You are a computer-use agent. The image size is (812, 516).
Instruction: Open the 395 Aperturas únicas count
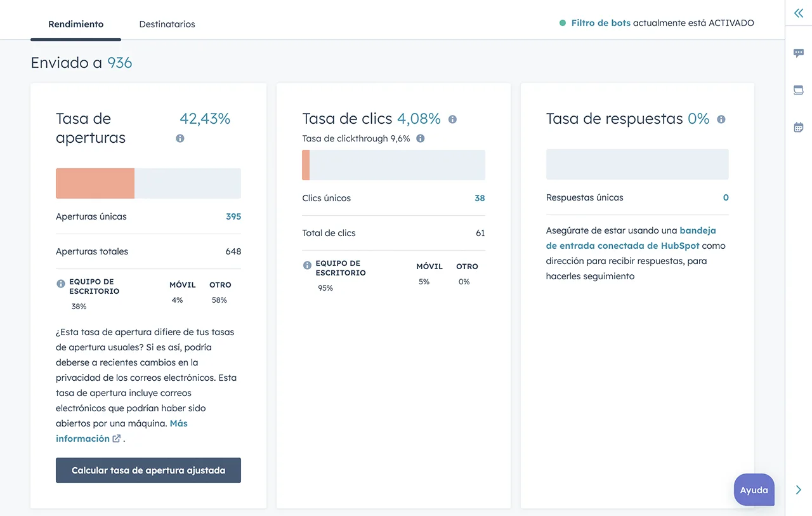point(233,216)
